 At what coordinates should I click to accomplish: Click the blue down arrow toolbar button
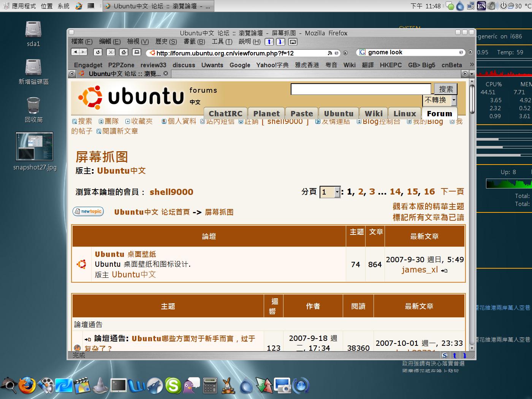coord(280,42)
